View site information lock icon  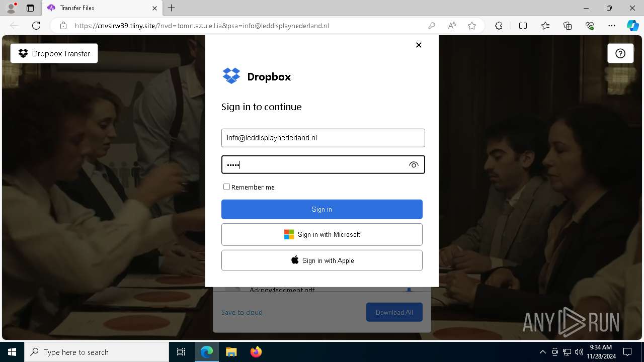(x=63, y=26)
